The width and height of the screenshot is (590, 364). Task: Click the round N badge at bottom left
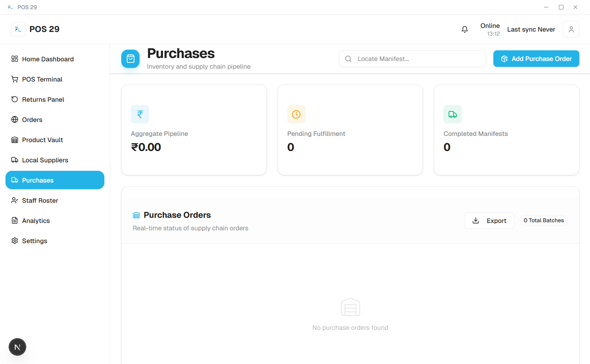click(x=17, y=347)
